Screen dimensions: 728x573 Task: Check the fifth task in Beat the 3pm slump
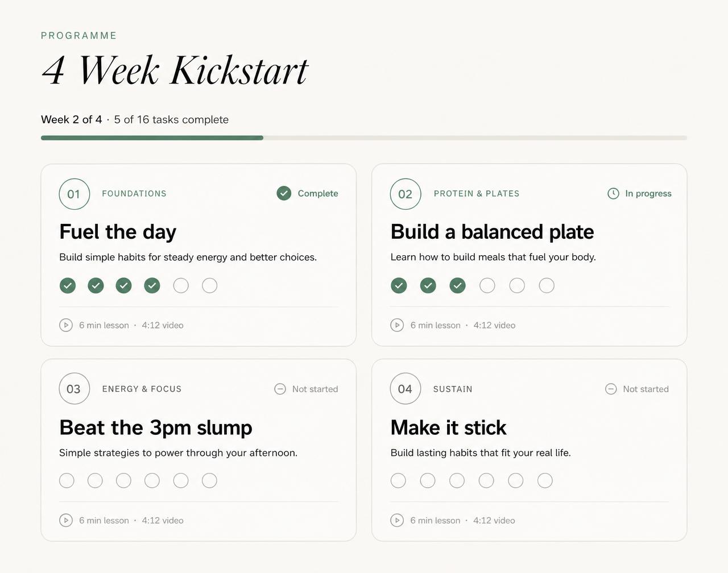[181, 480]
